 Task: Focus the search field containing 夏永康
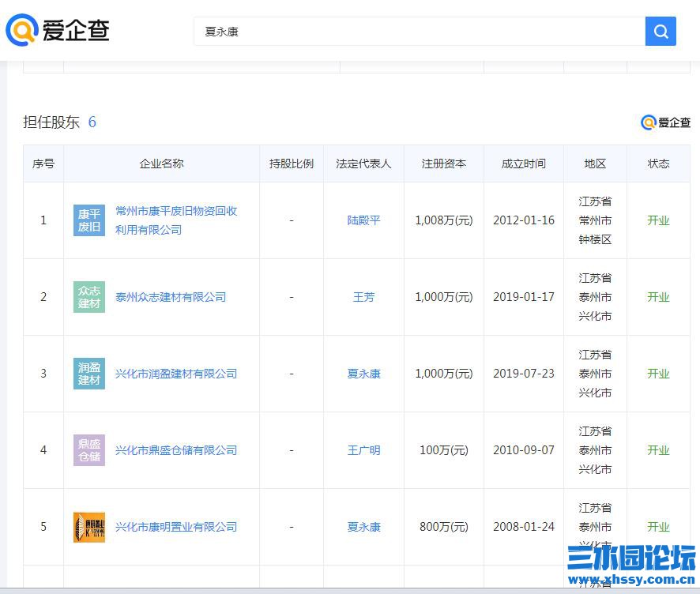tap(420, 32)
